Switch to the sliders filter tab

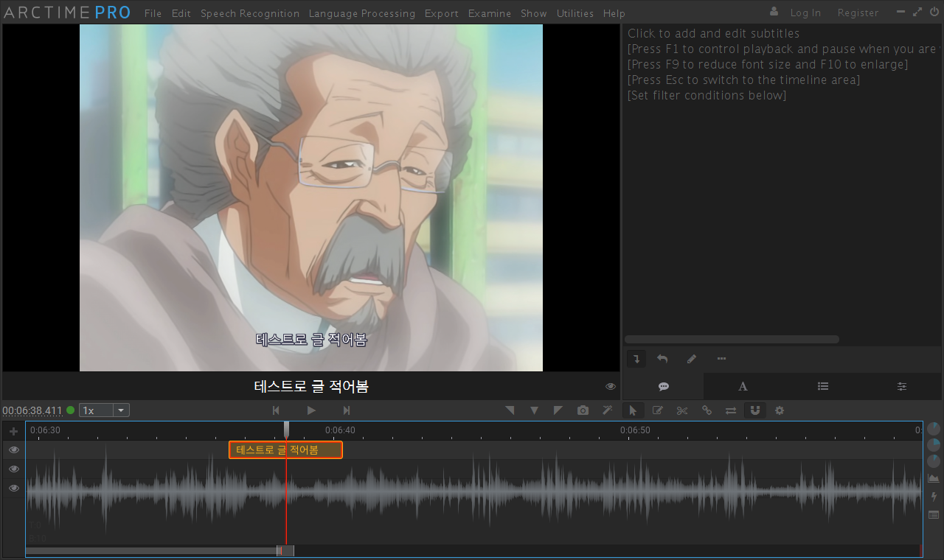point(902,386)
